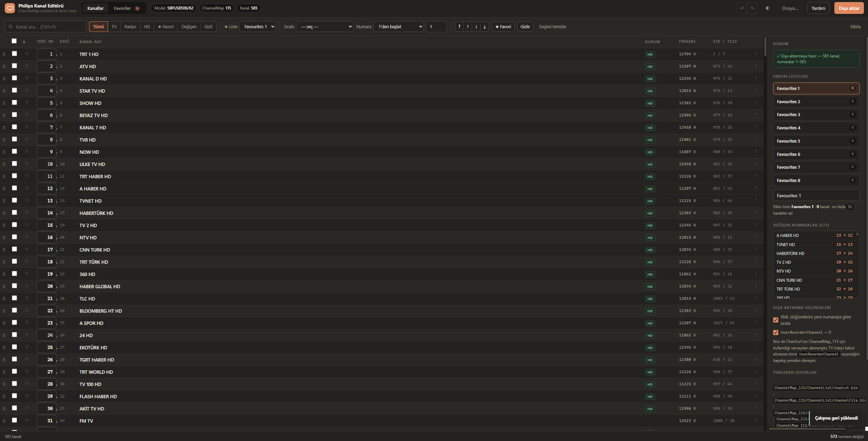Move selection to bottom with bar-down arrow
868x441 pixels.
coord(485,26)
